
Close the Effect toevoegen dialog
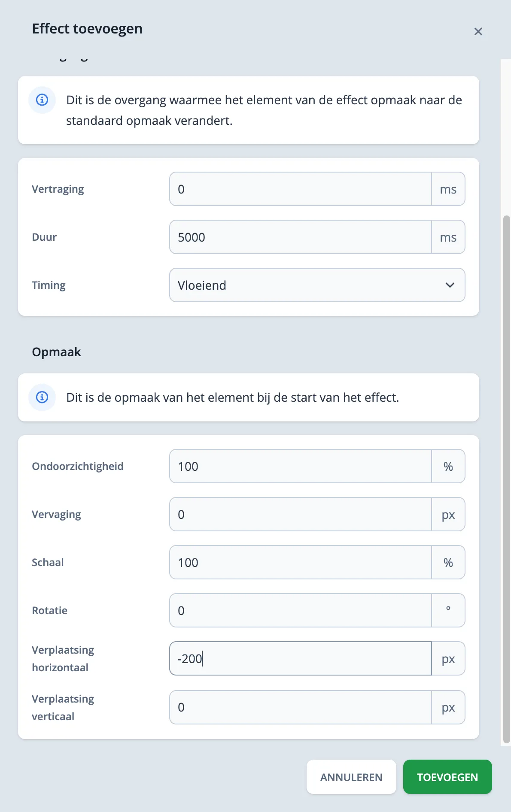point(478,31)
